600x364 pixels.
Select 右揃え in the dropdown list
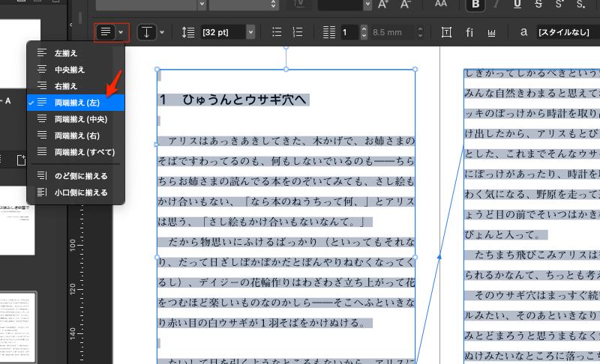click(66, 86)
